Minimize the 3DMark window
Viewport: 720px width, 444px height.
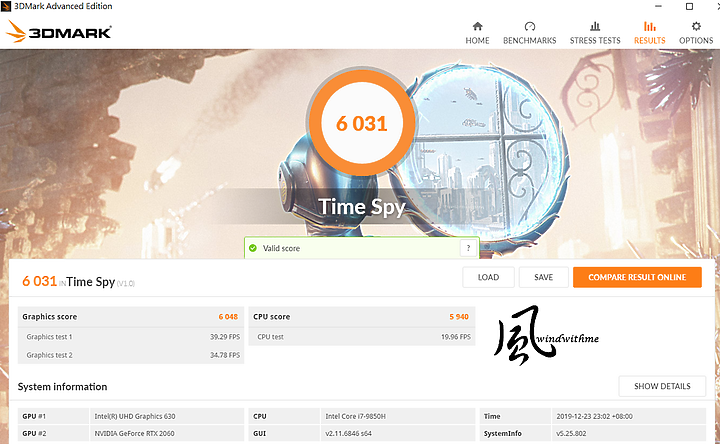tap(658, 6)
